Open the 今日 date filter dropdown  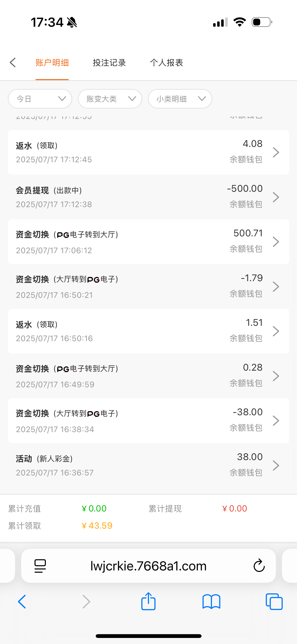(x=40, y=99)
